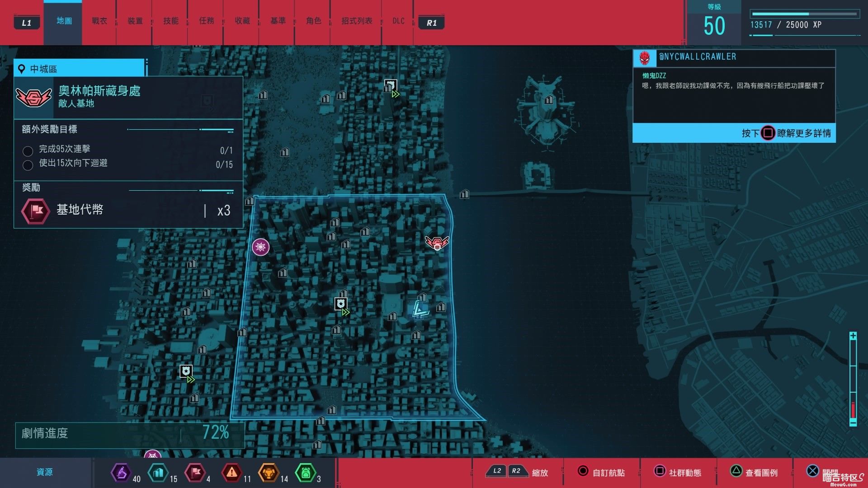Open the 角色 tab
Image resolution: width=868 pixels, height=488 pixels.
[x=313, y=21]
